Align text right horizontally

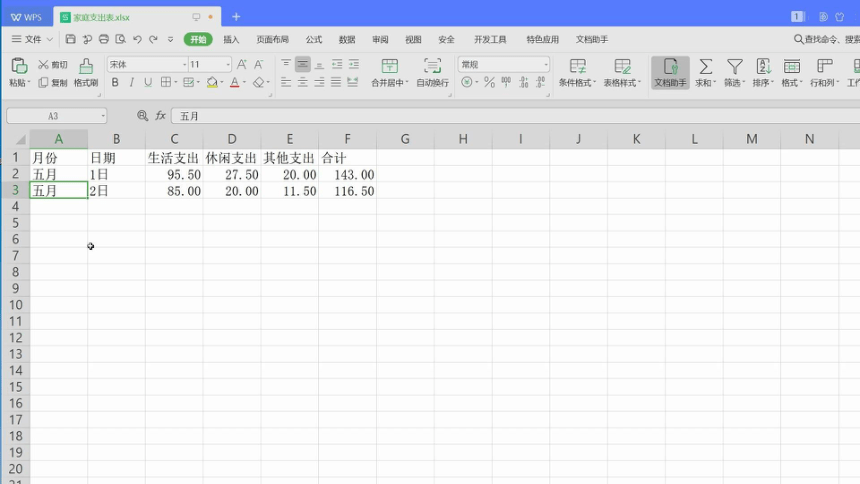pyautogui.click(x=319, y=82)
